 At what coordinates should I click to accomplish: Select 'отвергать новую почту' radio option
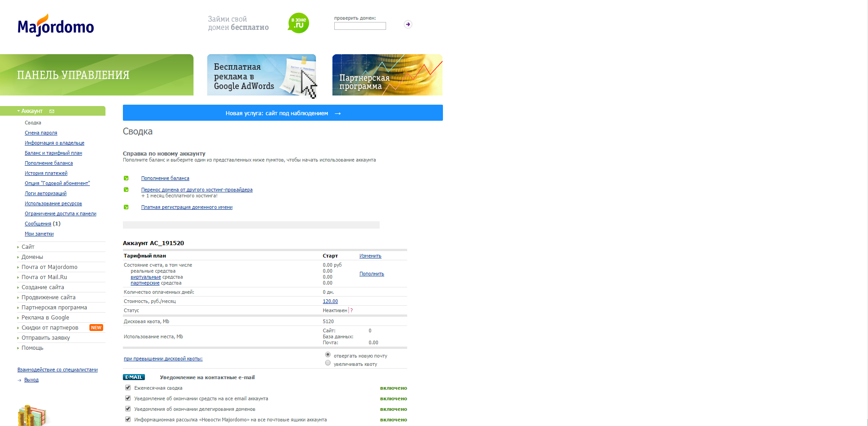pos(328,354)
